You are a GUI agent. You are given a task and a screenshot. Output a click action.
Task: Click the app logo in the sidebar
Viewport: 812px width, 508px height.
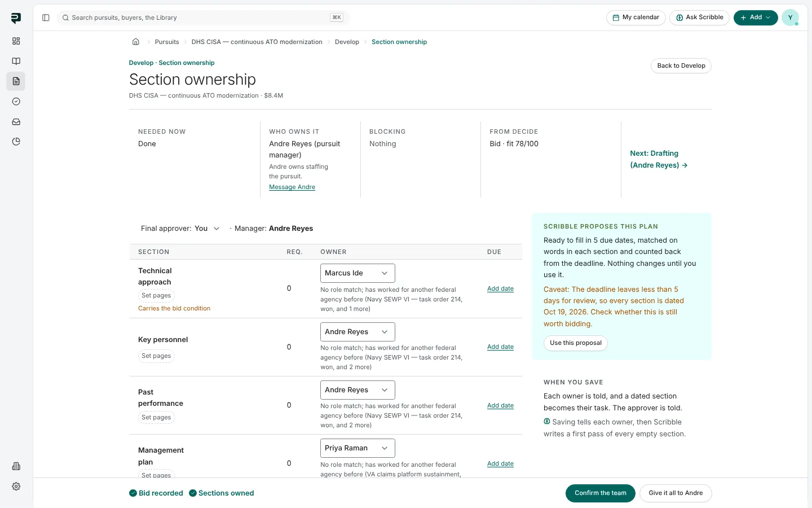coord(16,18)
